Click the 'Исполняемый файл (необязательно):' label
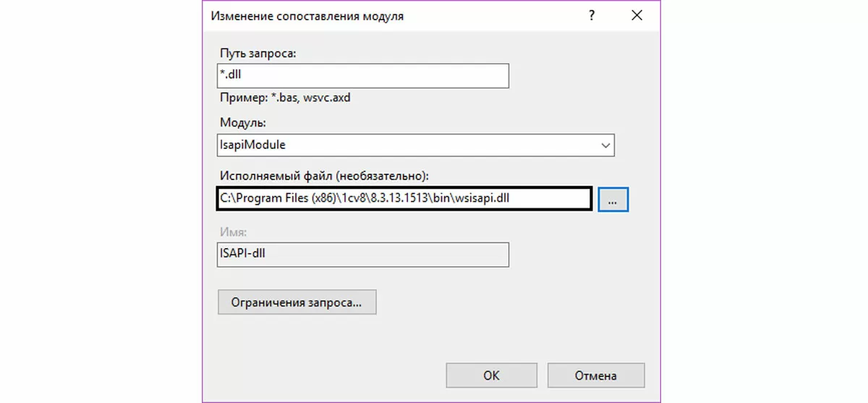868x403 pixels. point(323,175)
